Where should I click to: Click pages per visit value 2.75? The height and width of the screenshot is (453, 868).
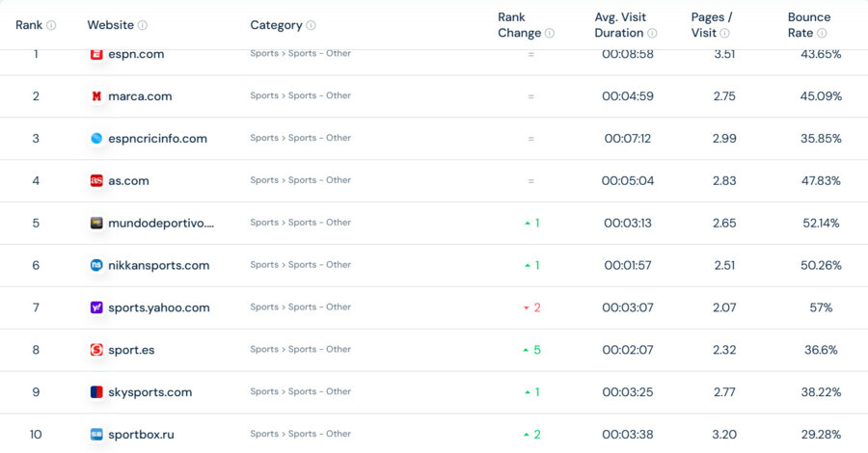[724, 96]
